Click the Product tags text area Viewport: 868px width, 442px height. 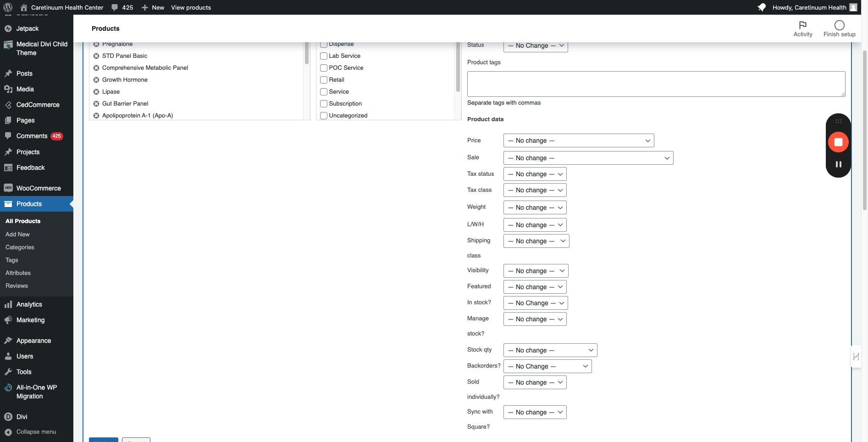pyautogui.click(x=656, y=84)
